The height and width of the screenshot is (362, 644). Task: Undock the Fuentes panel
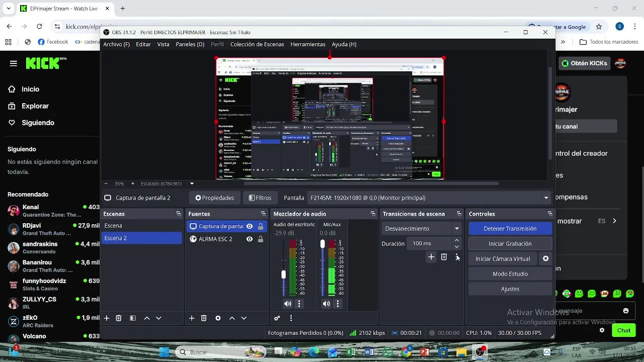tap(264, 214)
